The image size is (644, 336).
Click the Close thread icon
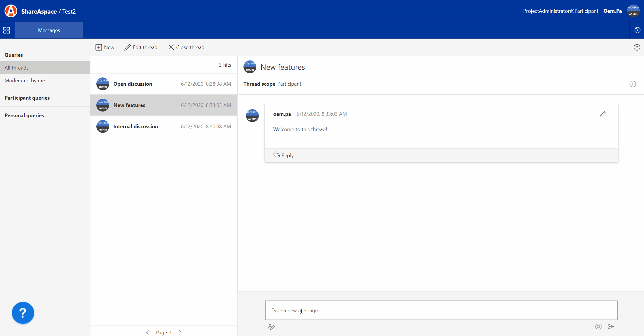[x=170, y=47]
